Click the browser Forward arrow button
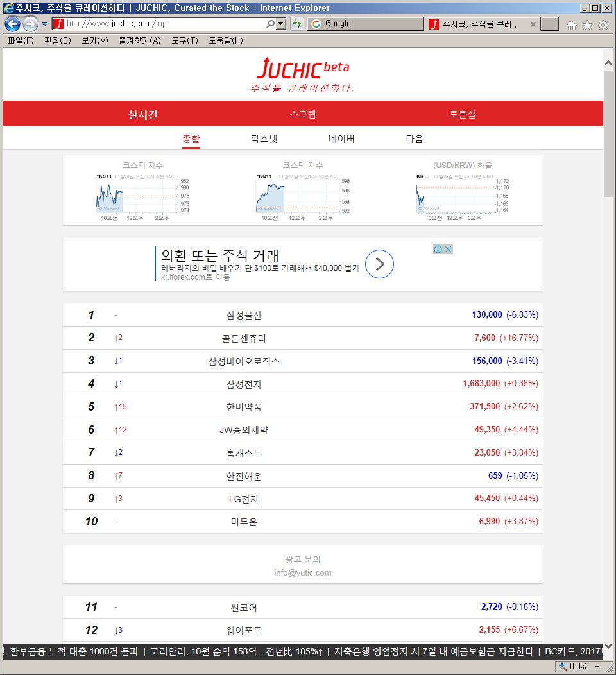This screenshot has width=616, height=675. (30, 24)
